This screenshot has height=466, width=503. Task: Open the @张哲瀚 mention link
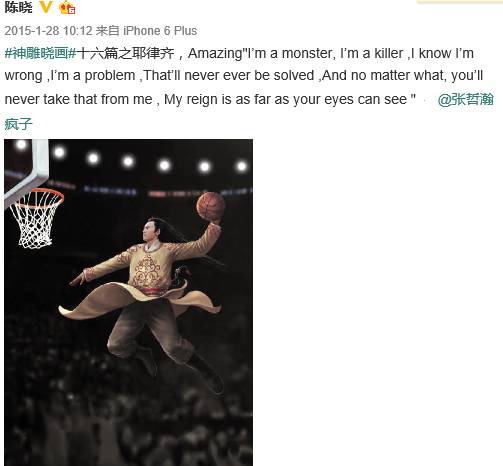[465, 99]
